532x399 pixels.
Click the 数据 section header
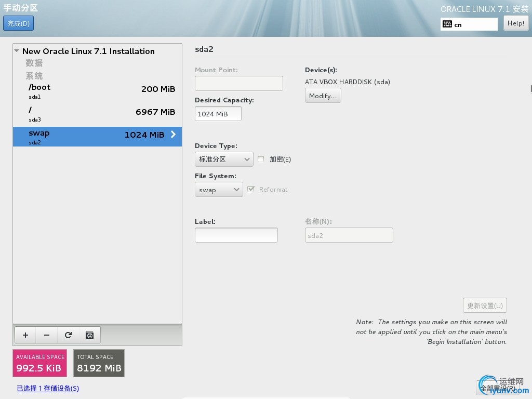click(34, 63)
